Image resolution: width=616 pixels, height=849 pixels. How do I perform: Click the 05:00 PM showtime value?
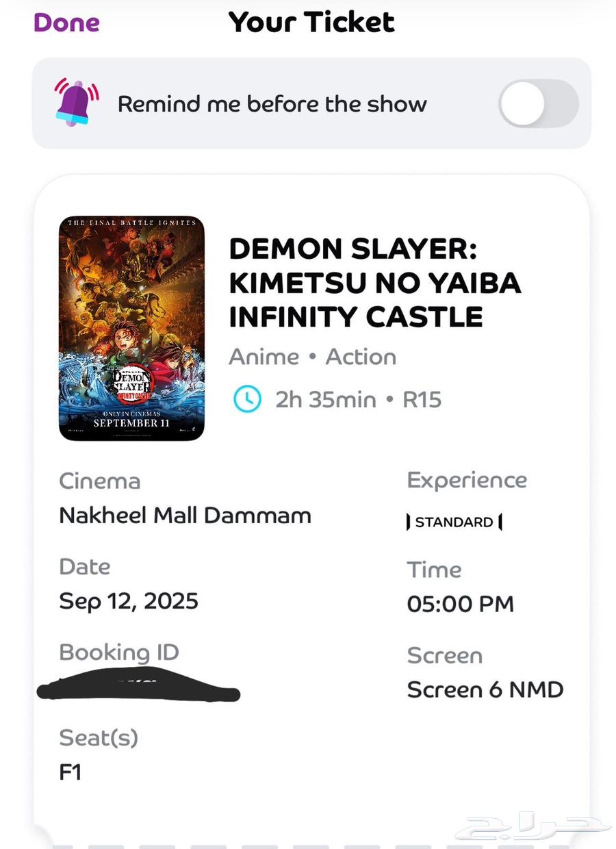pyautogui.click(x=460, y=604)
